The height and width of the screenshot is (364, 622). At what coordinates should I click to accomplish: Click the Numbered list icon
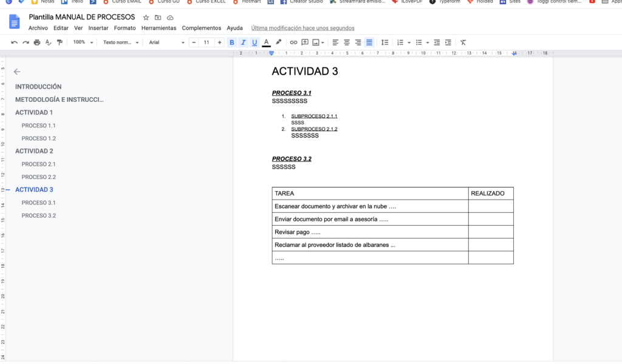click(x=400, y=42)
